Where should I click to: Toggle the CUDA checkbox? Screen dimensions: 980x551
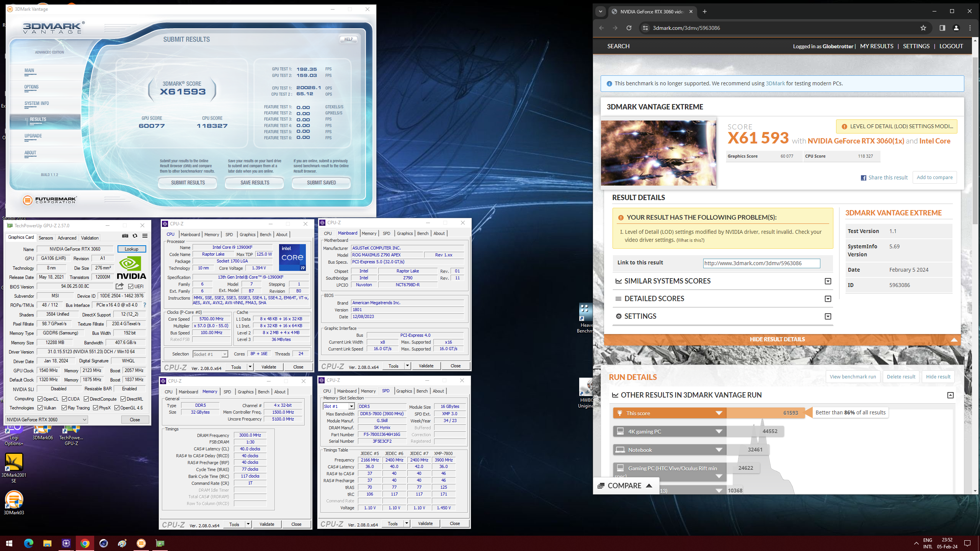pos(65,399)
